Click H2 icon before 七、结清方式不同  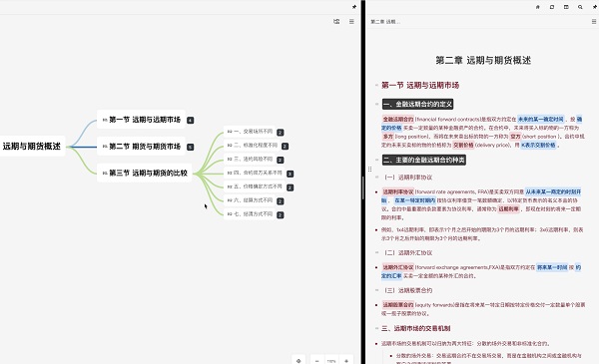230,214
